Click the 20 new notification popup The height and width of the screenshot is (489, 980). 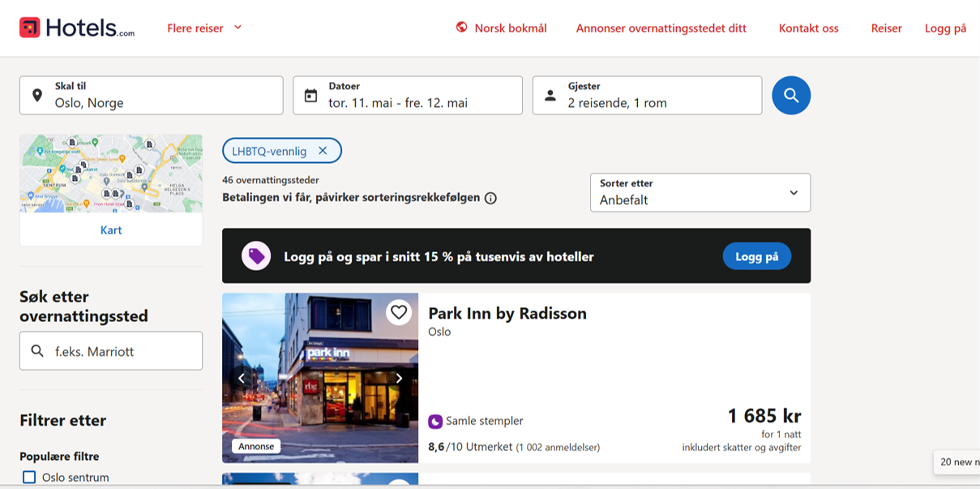[956, 462]
